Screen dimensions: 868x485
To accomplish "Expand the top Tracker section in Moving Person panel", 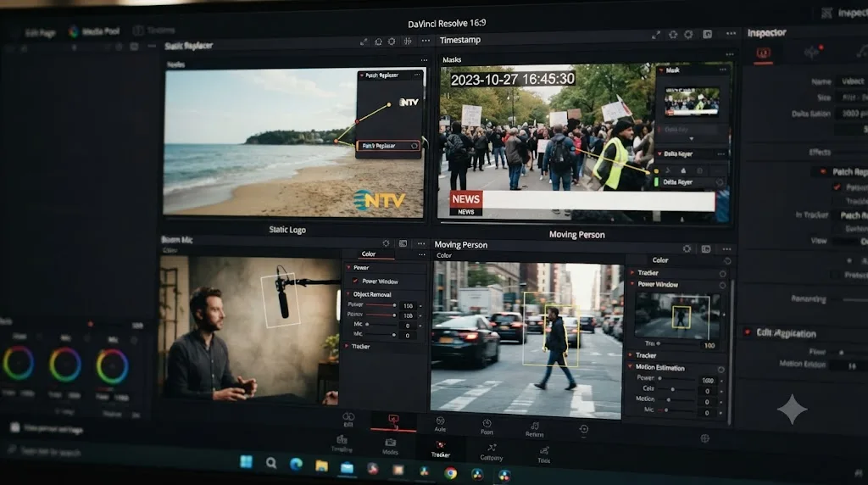I will pos(632,272).
